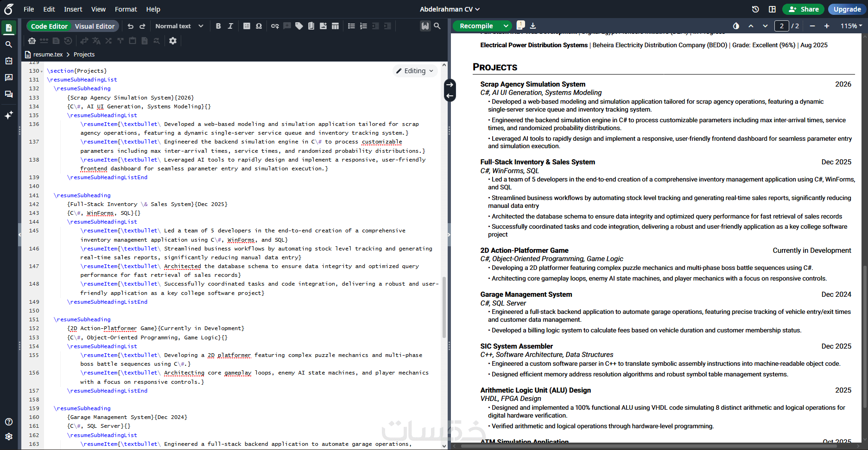Viewport: 868px width, 450px height.
Task: Open the Normal text style dropdown
Action: click(x=179, y=26)
